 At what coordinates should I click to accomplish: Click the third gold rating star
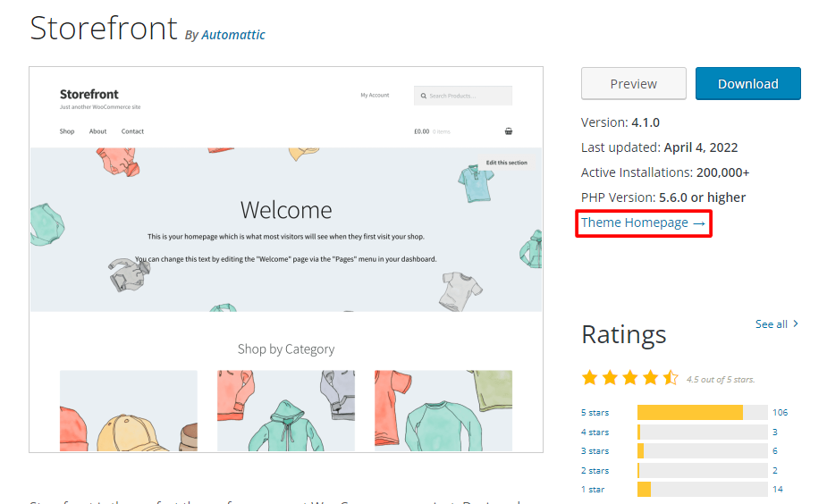[x=630, y=378]
